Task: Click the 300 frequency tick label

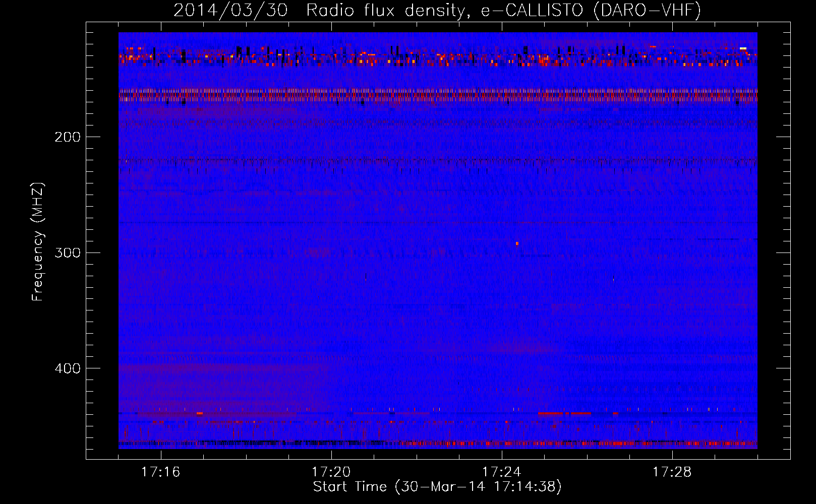Action: tap(68, 253)
